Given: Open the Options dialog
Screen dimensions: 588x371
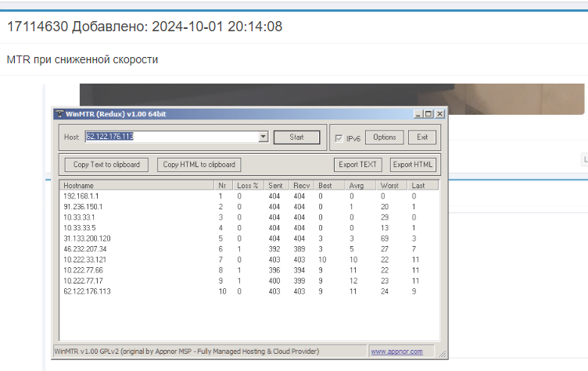Looking at the screenshot, I should (x=384, y=137).
